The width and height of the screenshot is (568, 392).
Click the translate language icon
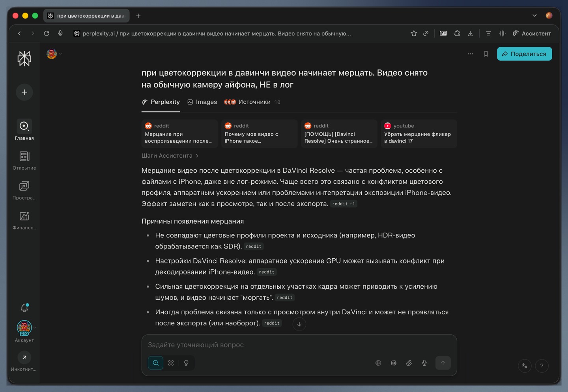click(x=525, y=366)
